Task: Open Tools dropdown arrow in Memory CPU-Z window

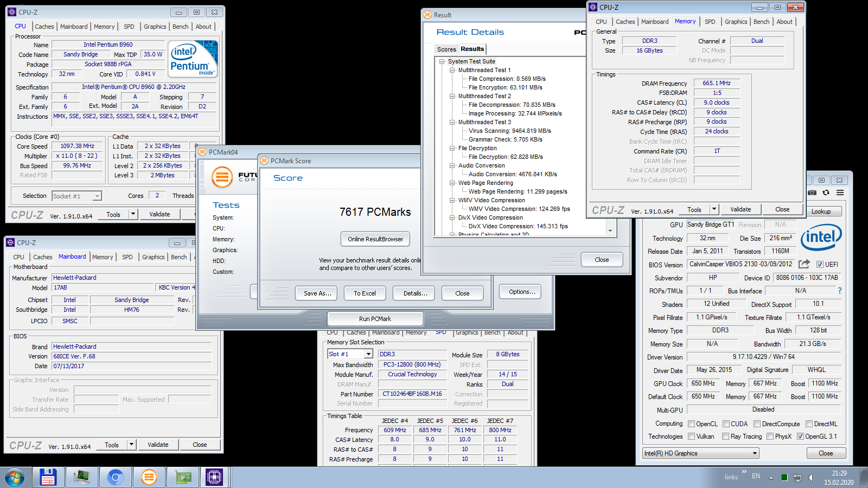Action: pos(714,209)
